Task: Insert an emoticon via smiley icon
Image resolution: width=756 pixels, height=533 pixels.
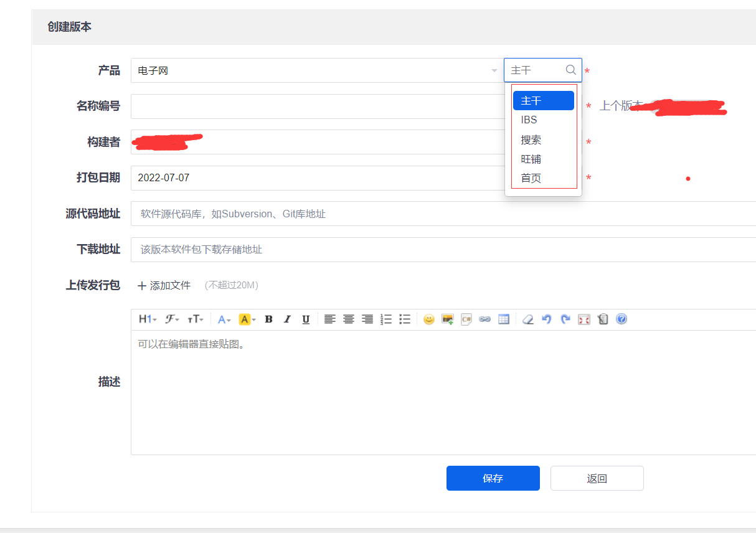Action: (x=428, y=319)
